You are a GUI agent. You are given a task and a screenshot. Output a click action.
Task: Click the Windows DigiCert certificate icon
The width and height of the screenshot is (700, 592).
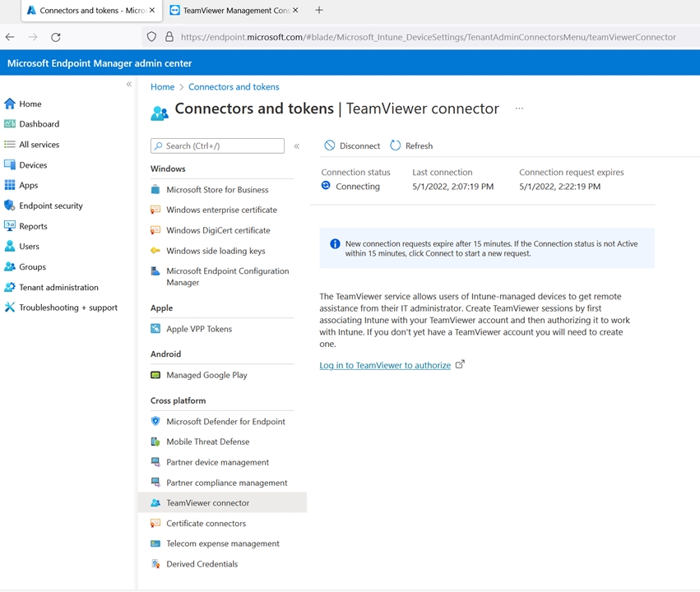point(156,231)
